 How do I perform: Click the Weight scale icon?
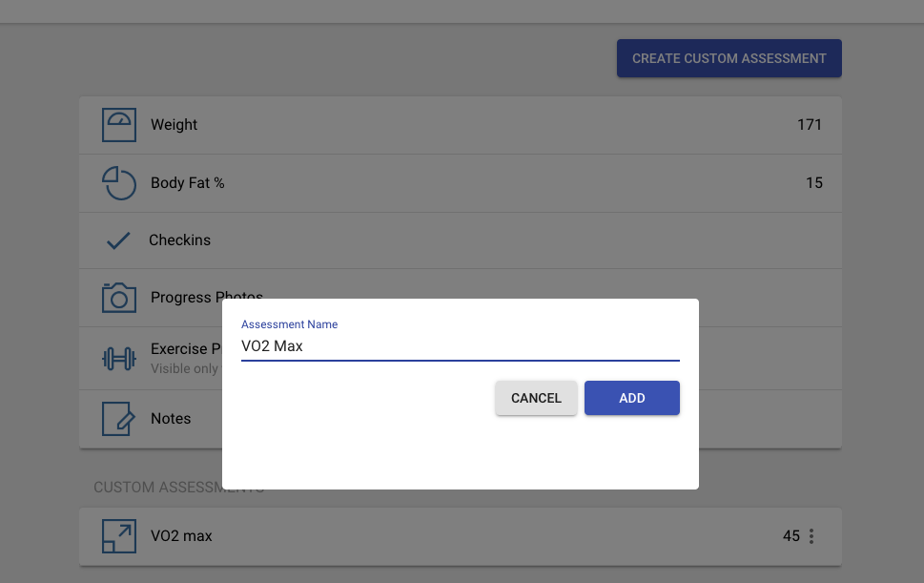point(118,124)
